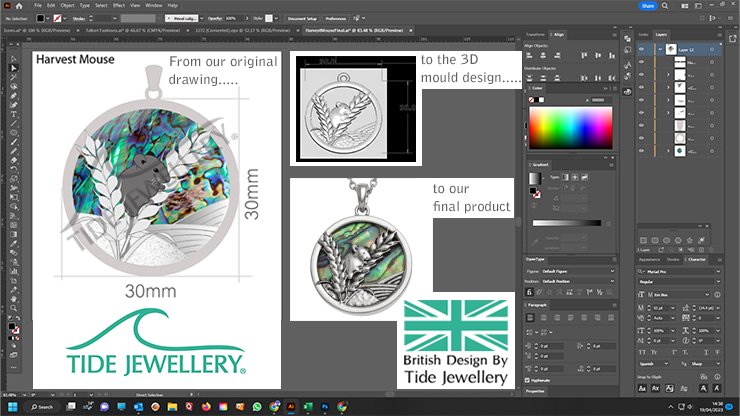The height and width of the screenshot is (416, 740).
Task: Hide Layer 12 using its eye icon
Action: tap(641, 49)
